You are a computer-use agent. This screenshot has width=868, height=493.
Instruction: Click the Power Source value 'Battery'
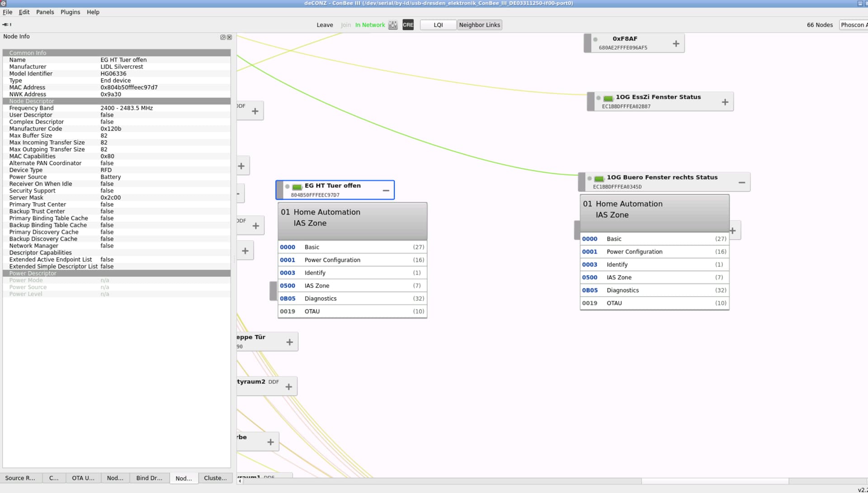pyautogui.click(x=110, y=177)
